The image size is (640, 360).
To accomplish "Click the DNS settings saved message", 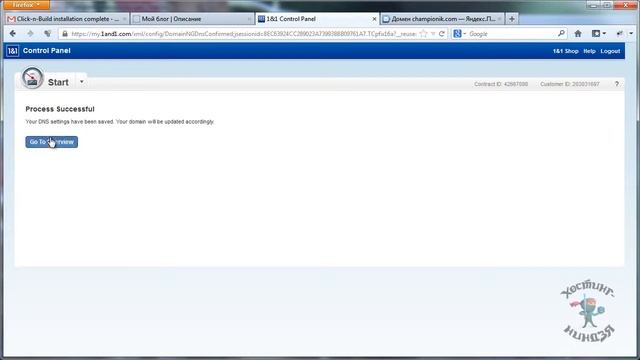I will tap(120, 122).
